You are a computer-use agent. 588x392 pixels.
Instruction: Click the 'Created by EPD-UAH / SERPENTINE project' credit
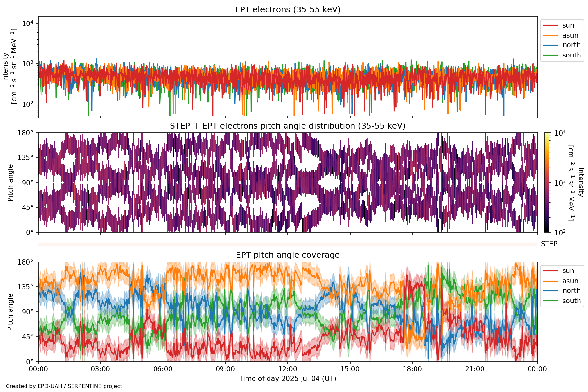click(64, 386)
